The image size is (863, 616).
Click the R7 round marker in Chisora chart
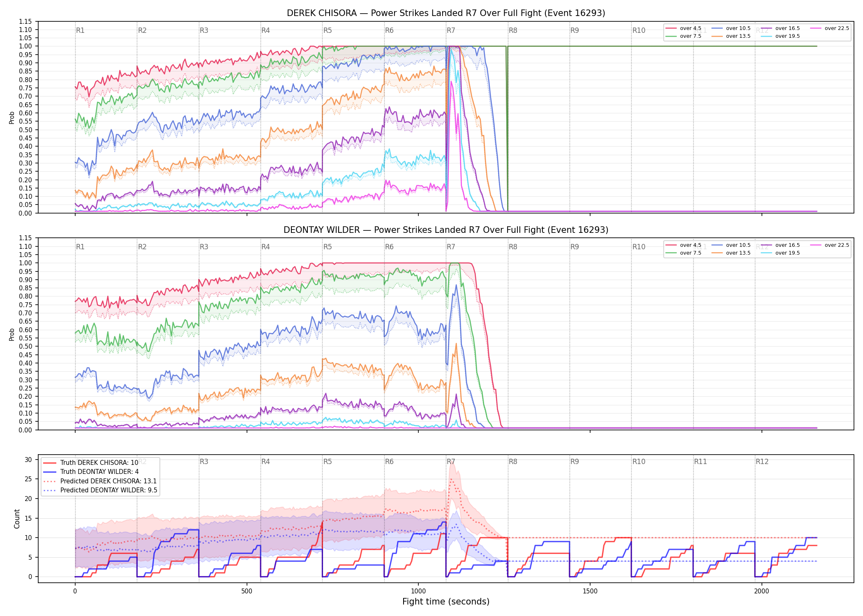click(451, 30)
